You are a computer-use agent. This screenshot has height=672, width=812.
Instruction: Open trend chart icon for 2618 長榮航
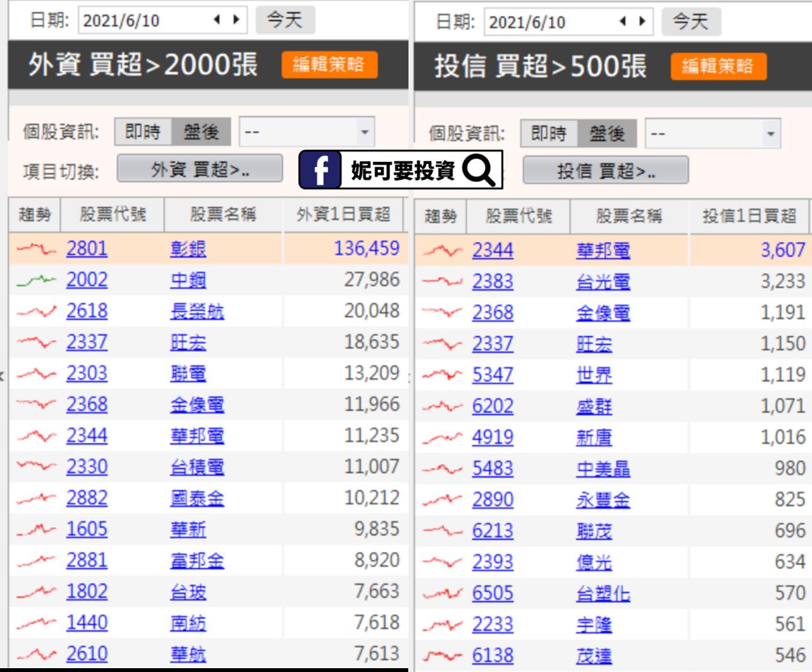click(x=36, y=311)
